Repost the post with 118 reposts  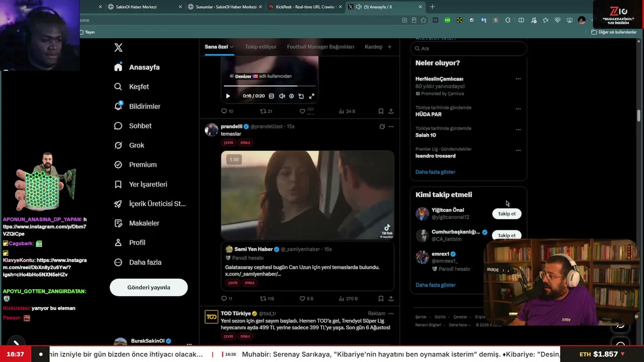tap(267, 299)
